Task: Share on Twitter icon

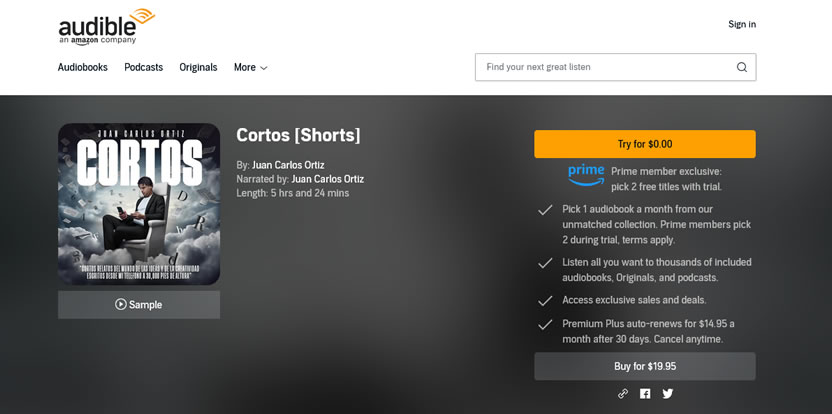Action: 668,394
